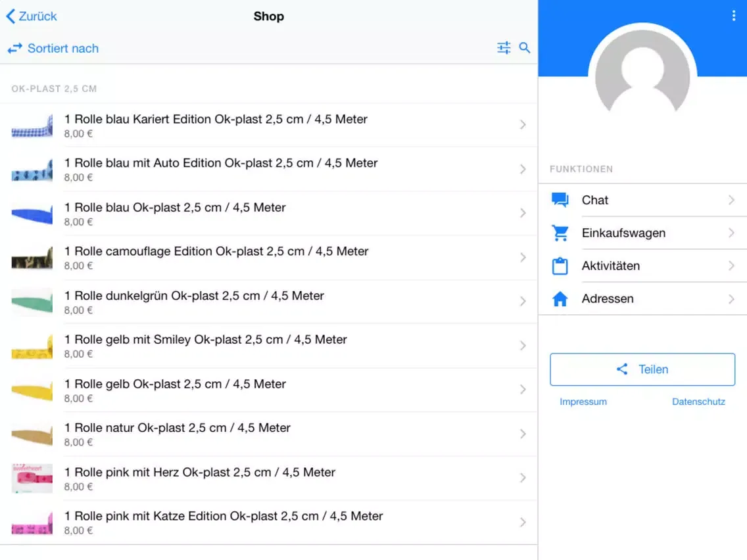Click the camouflage Edition roll thumbnail

tap(32, 258)
